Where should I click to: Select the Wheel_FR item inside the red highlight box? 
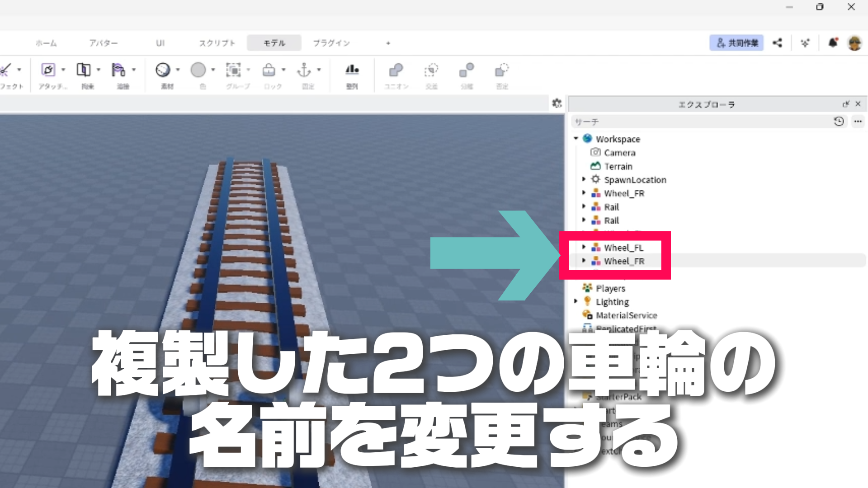tap(624, 261)
